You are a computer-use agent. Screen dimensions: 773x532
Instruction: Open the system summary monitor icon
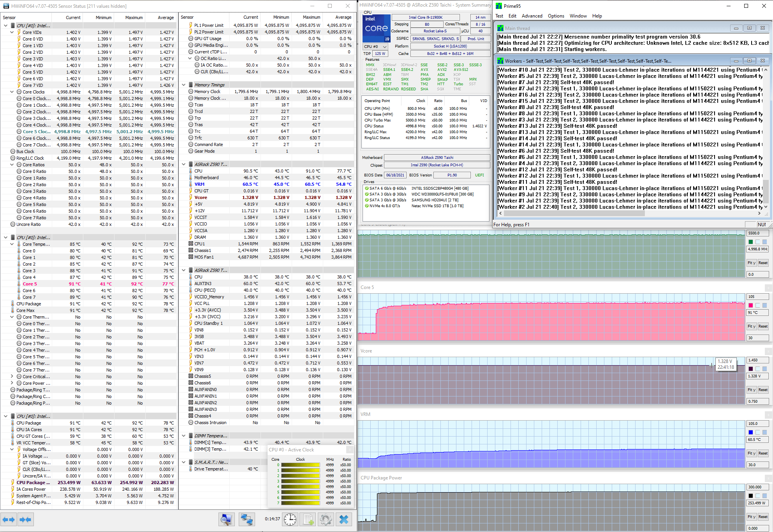click(x=226, y=519)
